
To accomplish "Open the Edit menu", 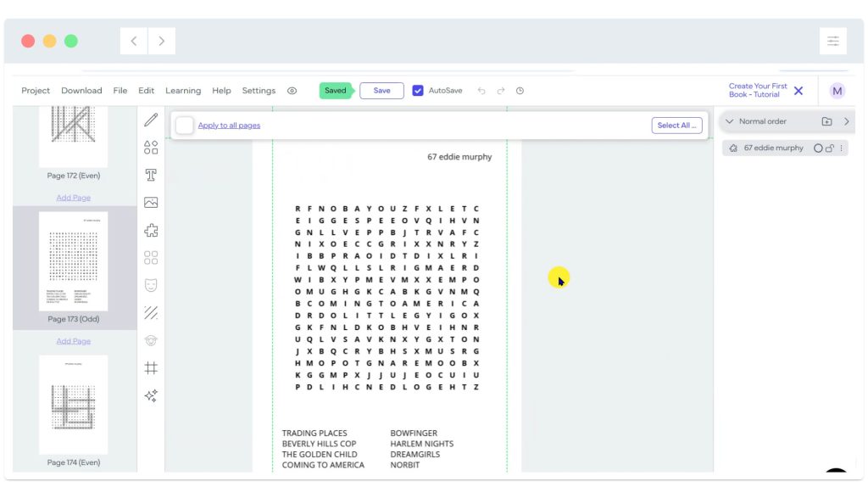I will 146,91.
